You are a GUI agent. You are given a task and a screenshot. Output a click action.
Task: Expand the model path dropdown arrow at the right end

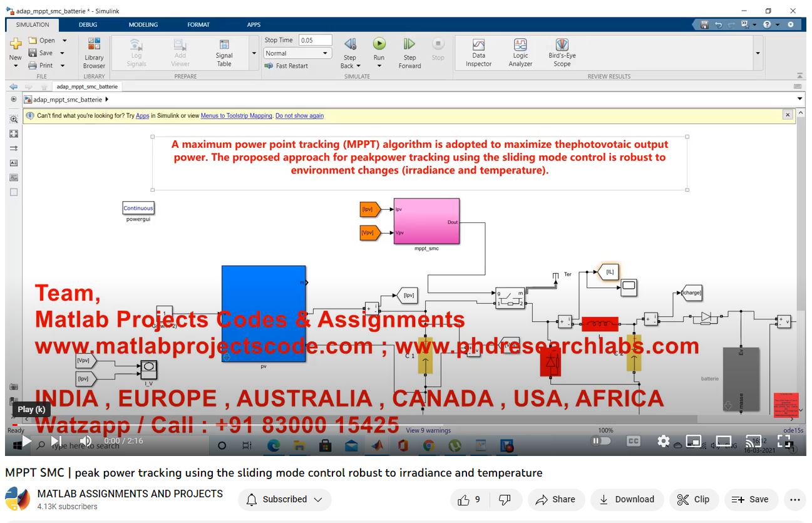click(x=799, y=99)
